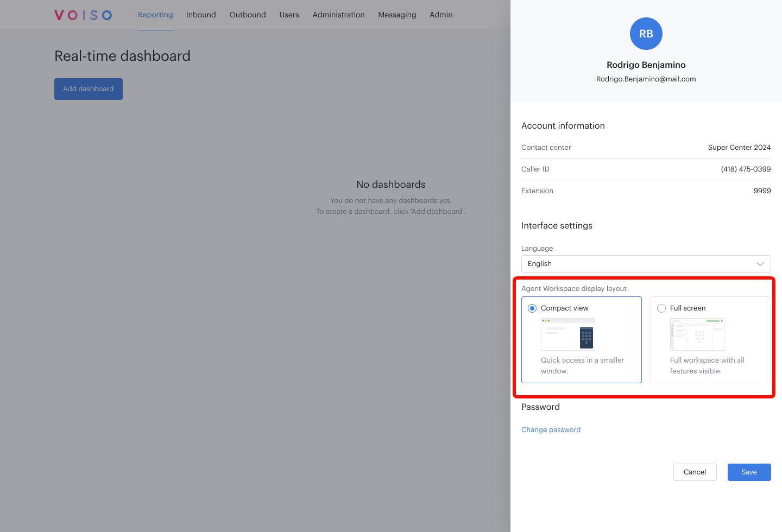This screenshot has height=532, width=782.
Task: Click the Full screen preview thumbnail
Action: tap(697, 334)
